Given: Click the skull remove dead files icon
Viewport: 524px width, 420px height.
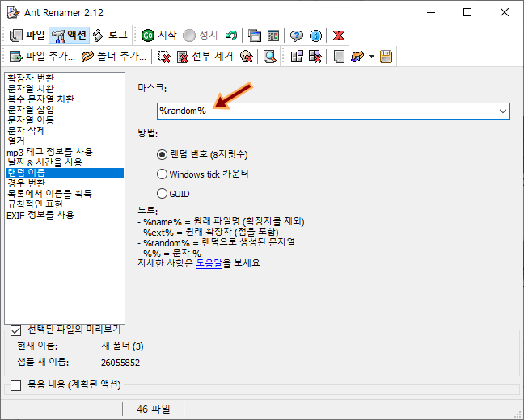Looking at the screenshot, I should point(247,57).
